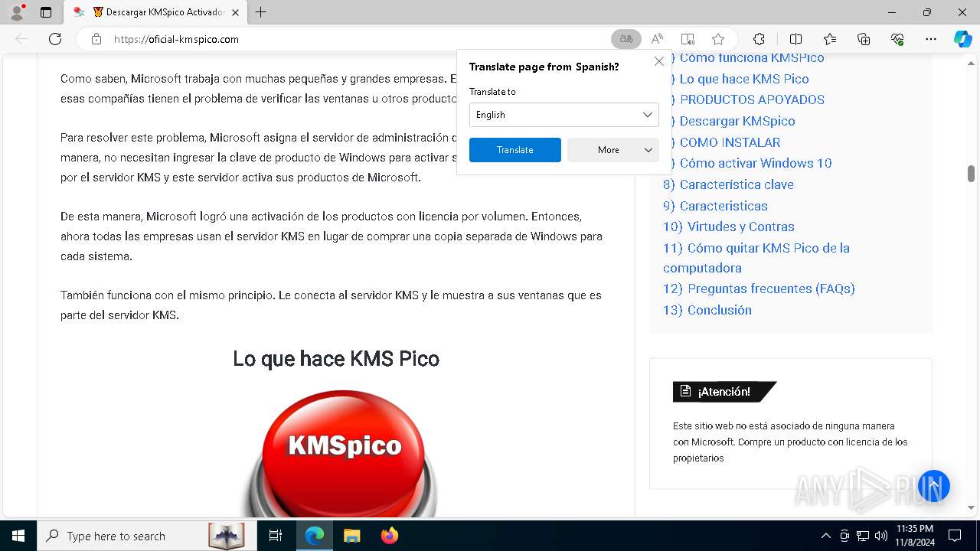
Task: Open the Windows Start menu
Action: click(x=18, y=536)
